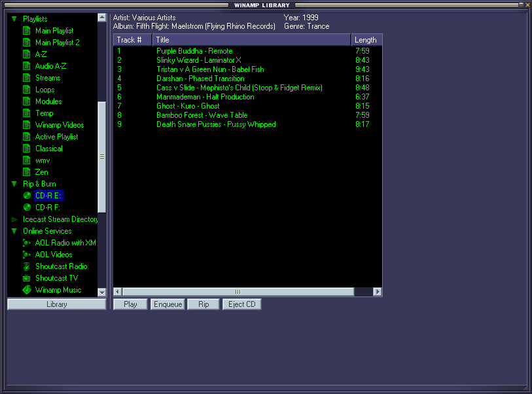Click the CD-R F: disc icon
This screenshot has width=532, height=394.
click(27, 207)
